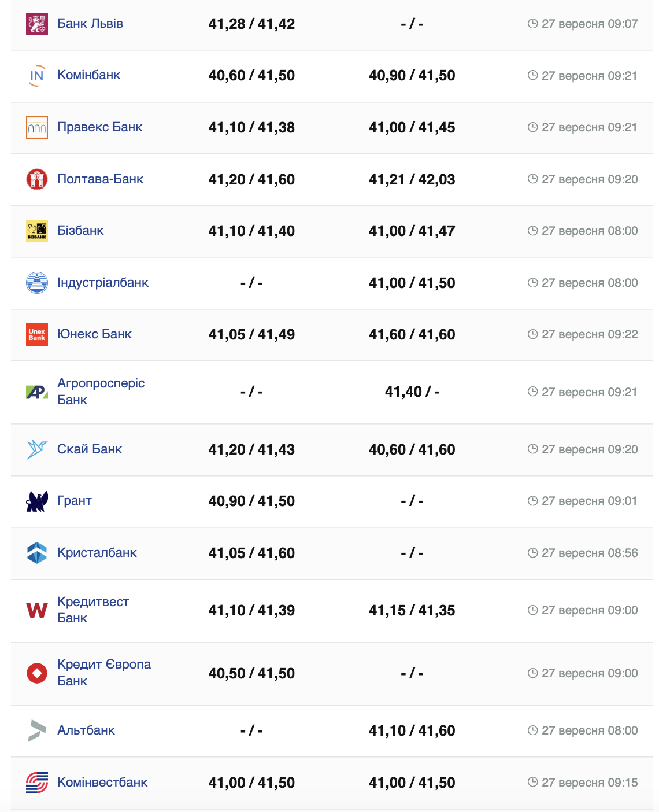Open the Комінвестбанк link
Viewport: 659px width, 812px height.
point(102,783)
